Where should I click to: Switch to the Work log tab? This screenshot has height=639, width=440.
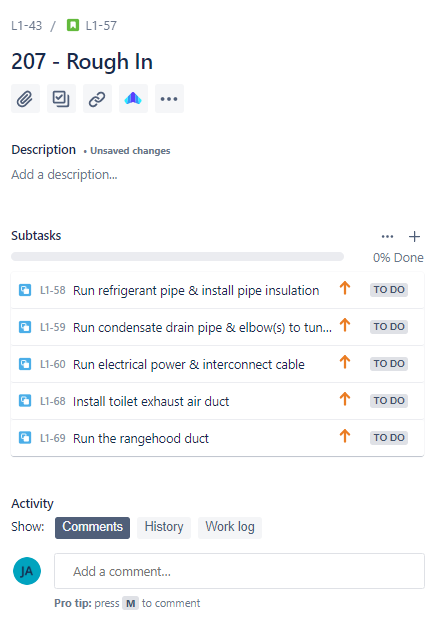coord(230,527)
